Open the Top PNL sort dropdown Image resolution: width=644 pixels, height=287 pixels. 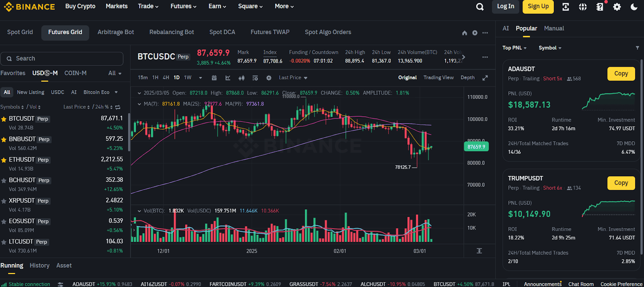(514, 48)
